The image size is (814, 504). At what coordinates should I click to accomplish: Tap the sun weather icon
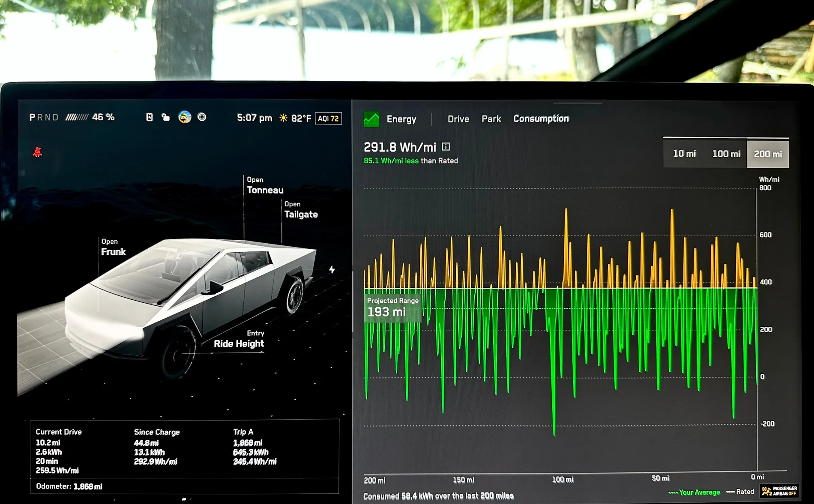pyautogui.click(x=283, y=118)
